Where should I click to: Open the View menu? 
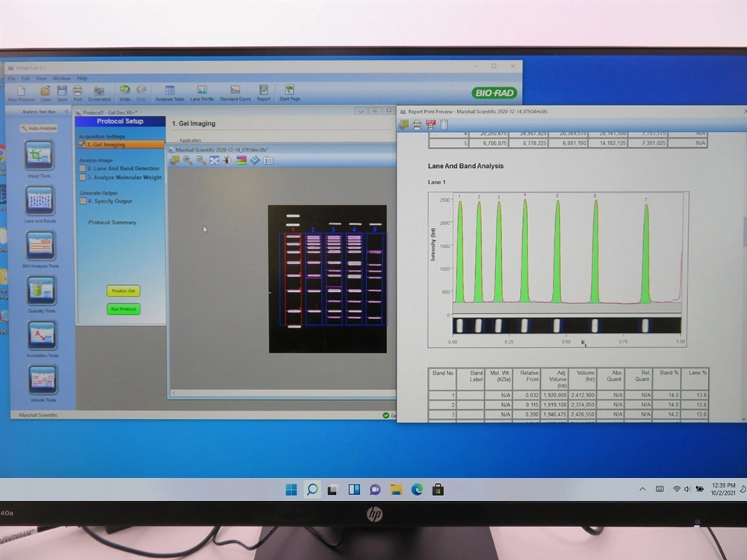42,78
